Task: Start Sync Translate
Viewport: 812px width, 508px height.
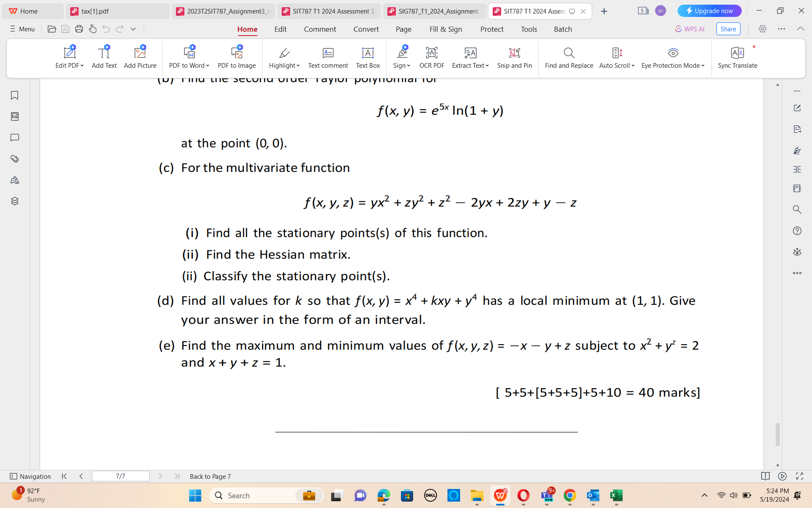Action: (x=737, y=58)
